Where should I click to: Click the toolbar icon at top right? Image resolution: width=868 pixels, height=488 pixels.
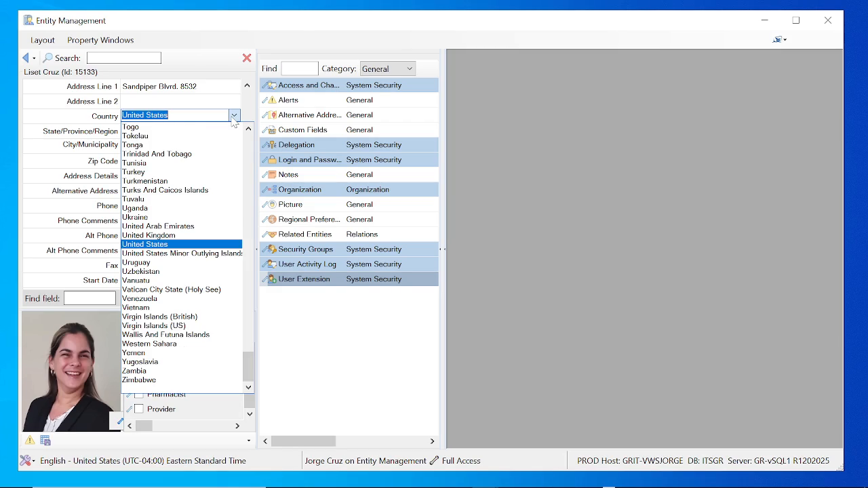click(778, 40)
